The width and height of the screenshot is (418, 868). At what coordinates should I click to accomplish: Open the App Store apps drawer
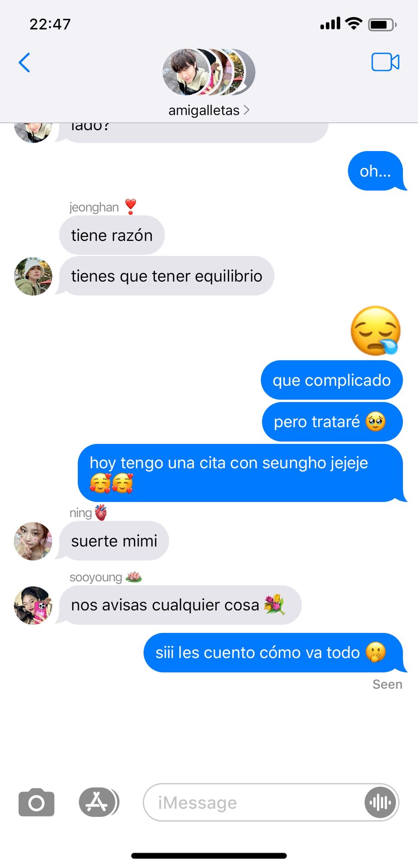coord(98,802)
